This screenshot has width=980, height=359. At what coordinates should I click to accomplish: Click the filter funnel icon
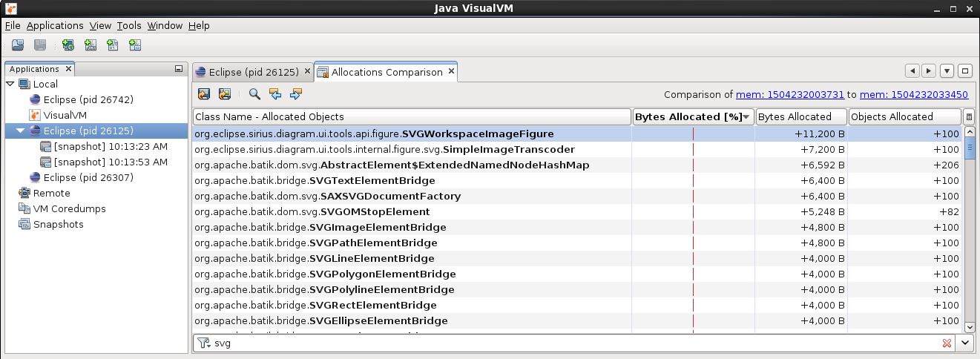[x=204, y=343]
